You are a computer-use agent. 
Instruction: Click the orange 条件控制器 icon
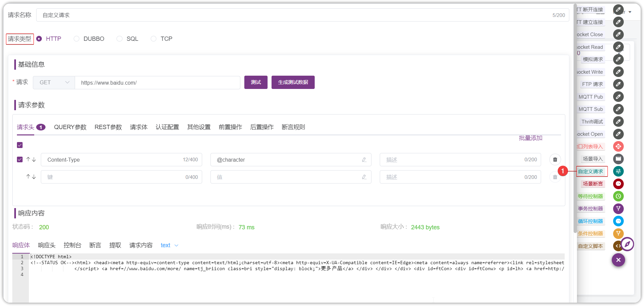(618, 234)
